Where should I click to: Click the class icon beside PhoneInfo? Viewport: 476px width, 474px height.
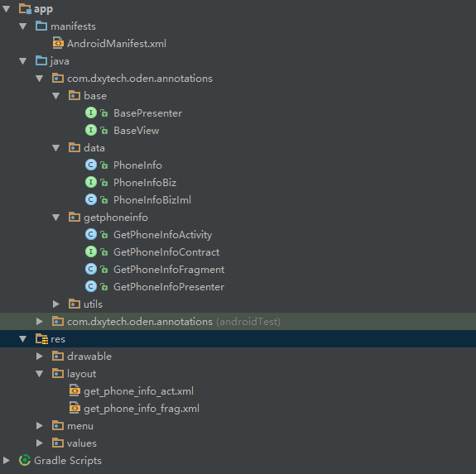click(91, 165)
